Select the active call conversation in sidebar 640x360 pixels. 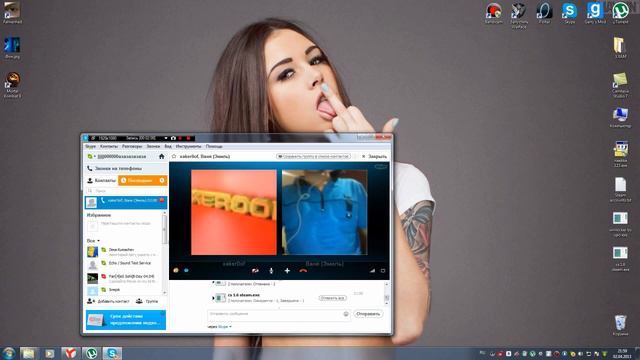coord(126,202)
